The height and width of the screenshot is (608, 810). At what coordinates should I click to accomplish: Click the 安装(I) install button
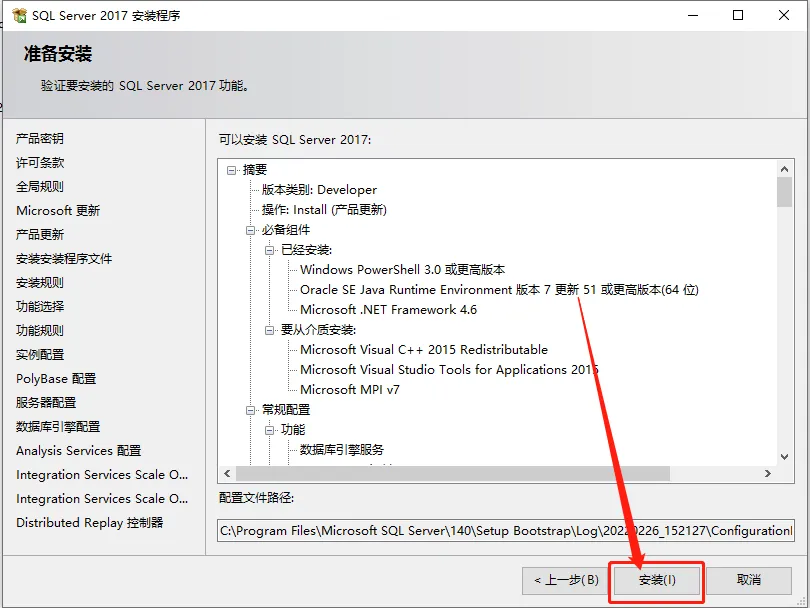[657, 581]
